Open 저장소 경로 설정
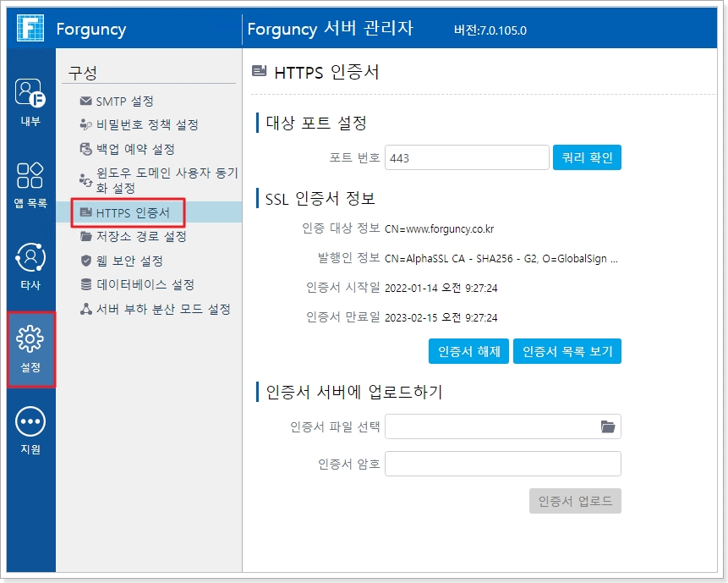 (141, 237)
